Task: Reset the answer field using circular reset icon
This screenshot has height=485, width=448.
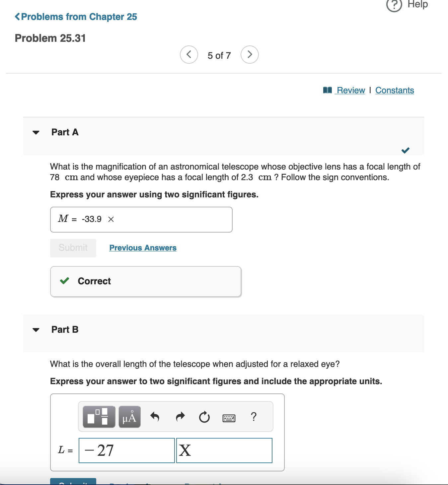Action: click(204, 417)
